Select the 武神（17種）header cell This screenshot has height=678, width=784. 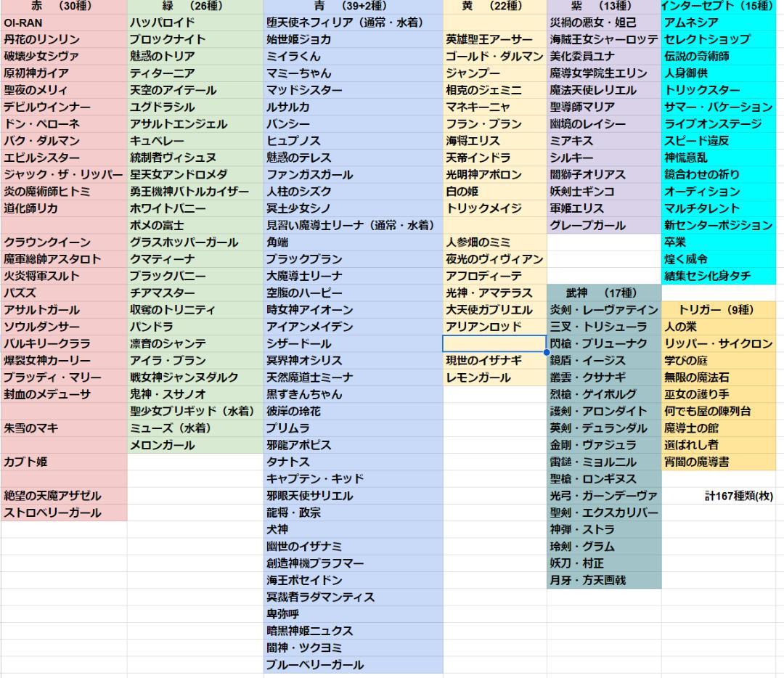pos(603,293)
